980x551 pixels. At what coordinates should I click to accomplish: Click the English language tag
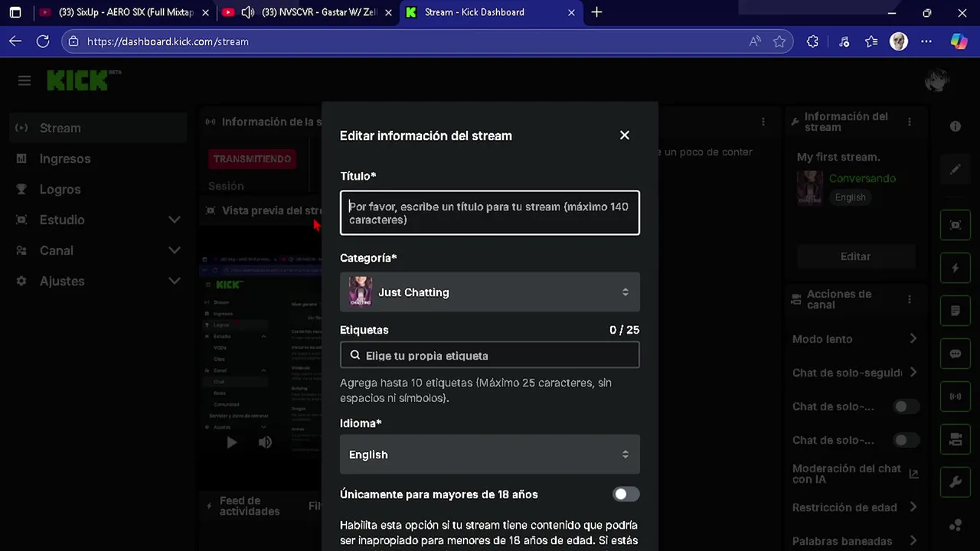[x=851, y=197]
